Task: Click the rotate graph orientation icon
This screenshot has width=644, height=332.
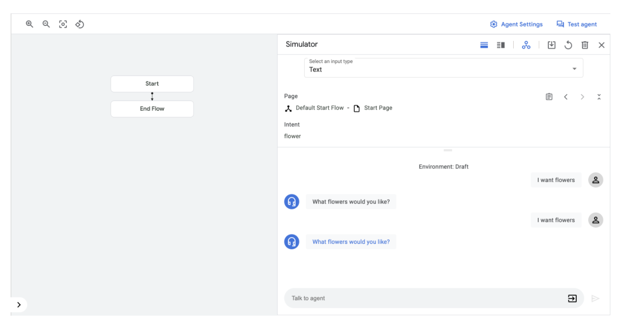Action: tap(80, 24)
